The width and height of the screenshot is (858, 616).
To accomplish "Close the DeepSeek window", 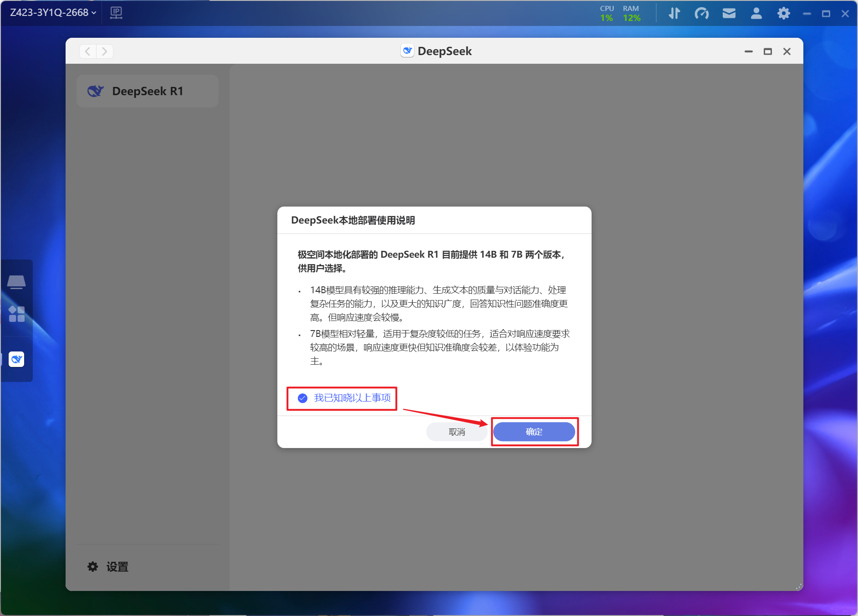I will coord(787,51).
